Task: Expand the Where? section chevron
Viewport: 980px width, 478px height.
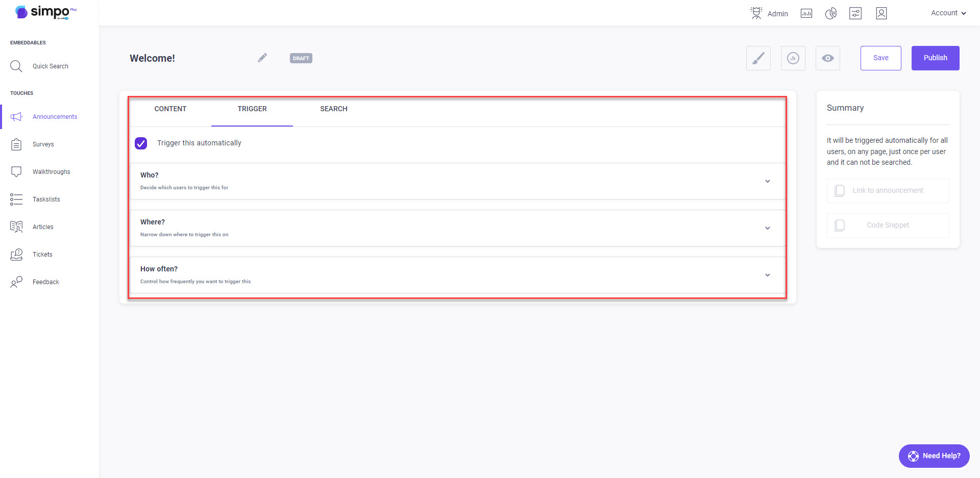Action: pos(768,228)
